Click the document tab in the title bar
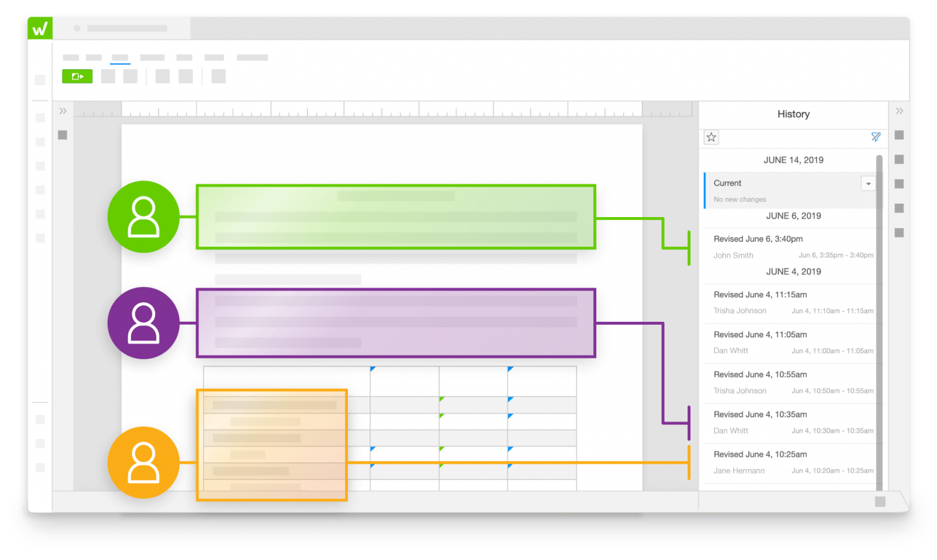 coord(122,28)
